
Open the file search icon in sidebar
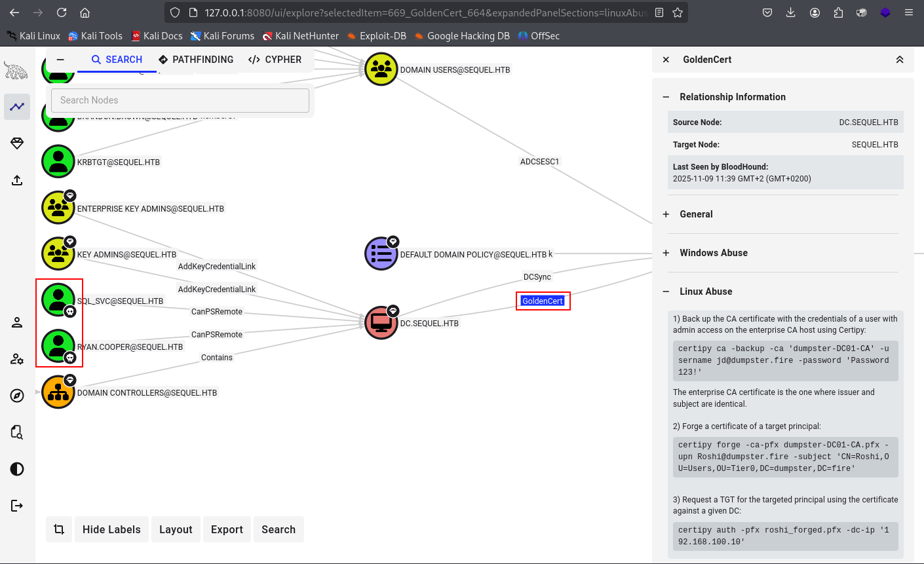(x=17, y=432)
